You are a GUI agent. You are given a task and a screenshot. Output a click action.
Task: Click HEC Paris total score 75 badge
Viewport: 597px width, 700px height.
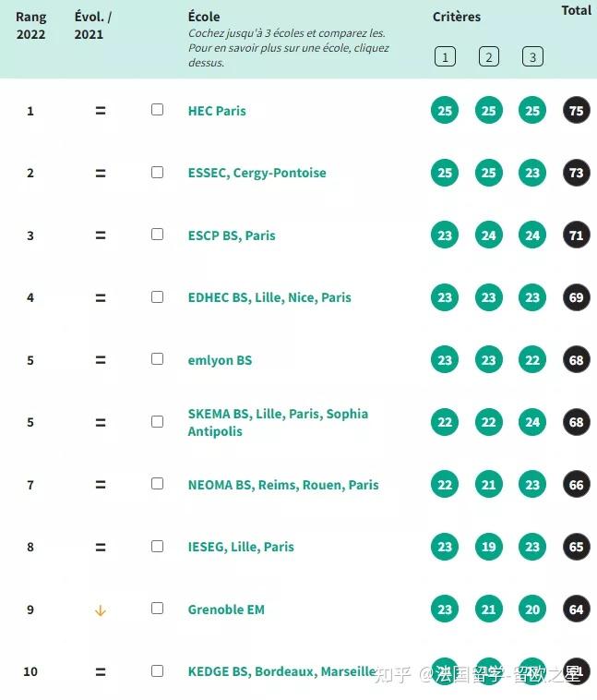click(x=577, y=111)
